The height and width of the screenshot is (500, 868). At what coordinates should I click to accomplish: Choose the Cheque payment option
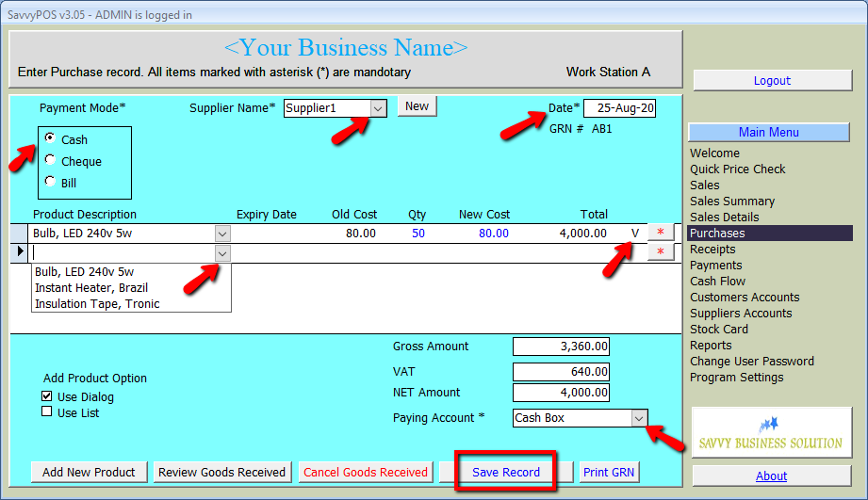[x=50, y=160]
